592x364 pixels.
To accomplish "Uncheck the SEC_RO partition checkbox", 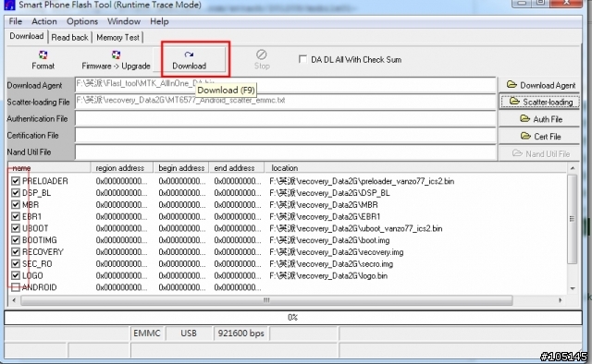I will point(16,263).
